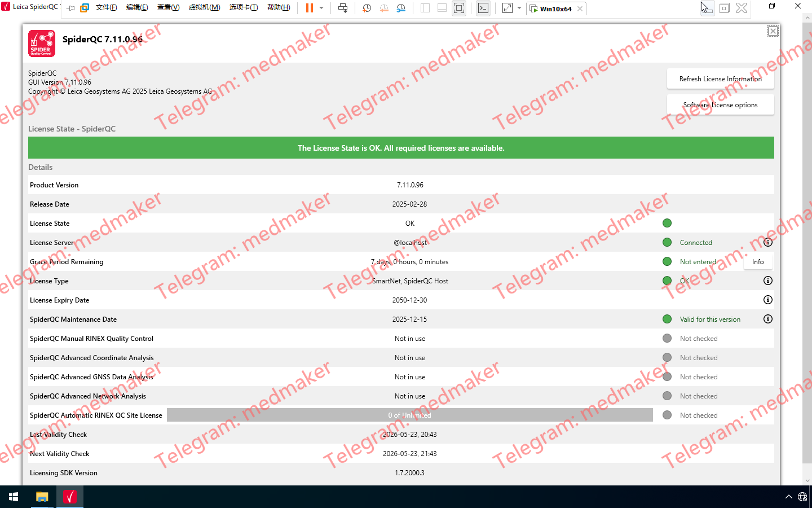Click the pin icon in VMware toolbar
The height and width of the screenshot is (508, 812).
[70, 8]
